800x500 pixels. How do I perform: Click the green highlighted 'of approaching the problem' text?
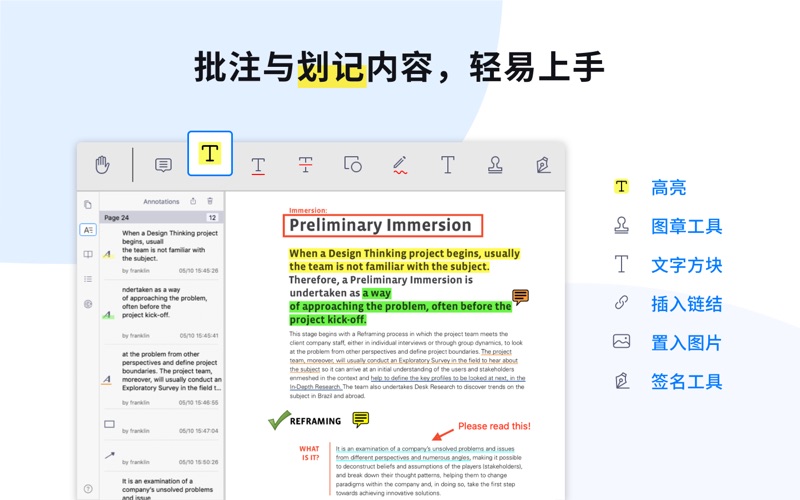coord(400,307)
